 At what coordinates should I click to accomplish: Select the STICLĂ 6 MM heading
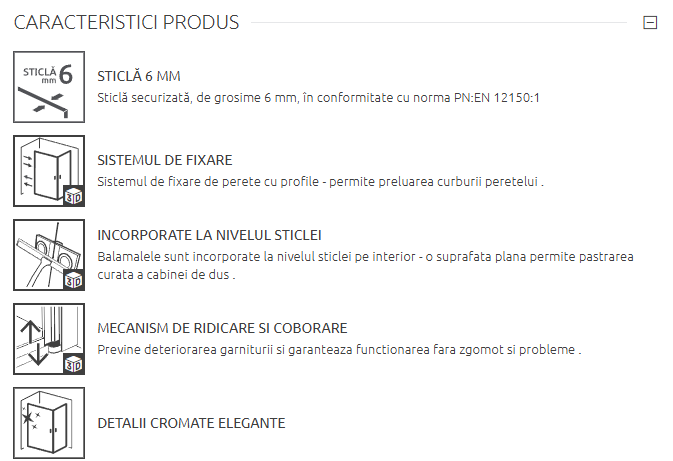(139, 76)
